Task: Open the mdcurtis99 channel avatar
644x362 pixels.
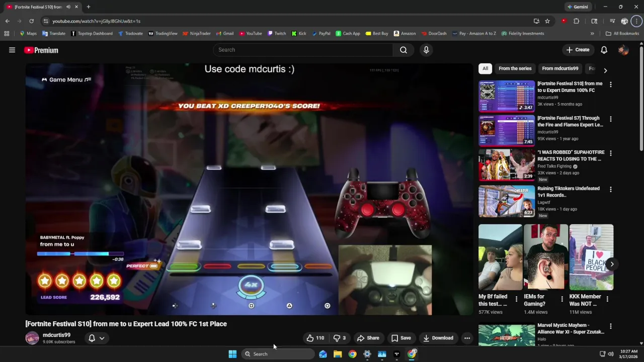Action: 32,338
